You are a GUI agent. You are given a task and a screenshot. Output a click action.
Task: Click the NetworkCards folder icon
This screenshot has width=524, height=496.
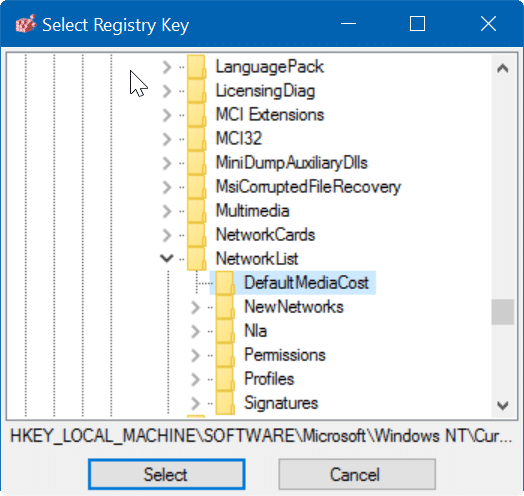pyautogui.click(x=196, y=235)
